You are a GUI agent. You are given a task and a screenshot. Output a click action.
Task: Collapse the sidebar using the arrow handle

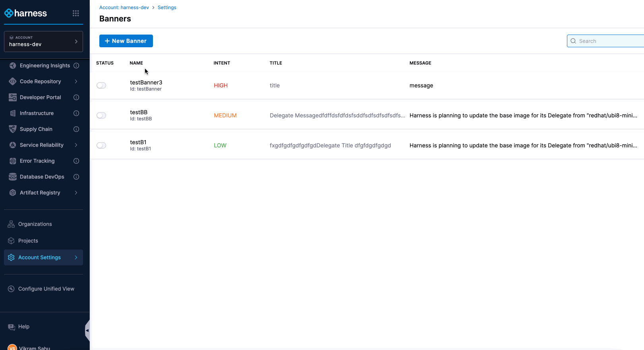(87, 330)
